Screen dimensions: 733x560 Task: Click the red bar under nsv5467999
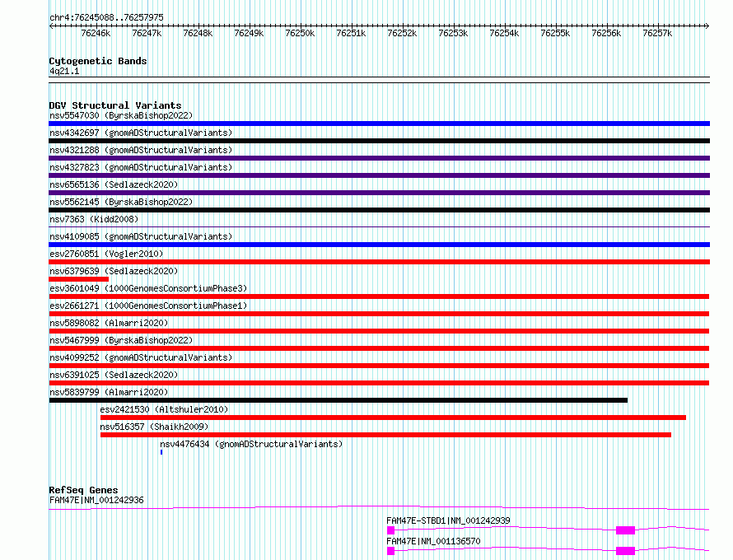tap(379, 348)
